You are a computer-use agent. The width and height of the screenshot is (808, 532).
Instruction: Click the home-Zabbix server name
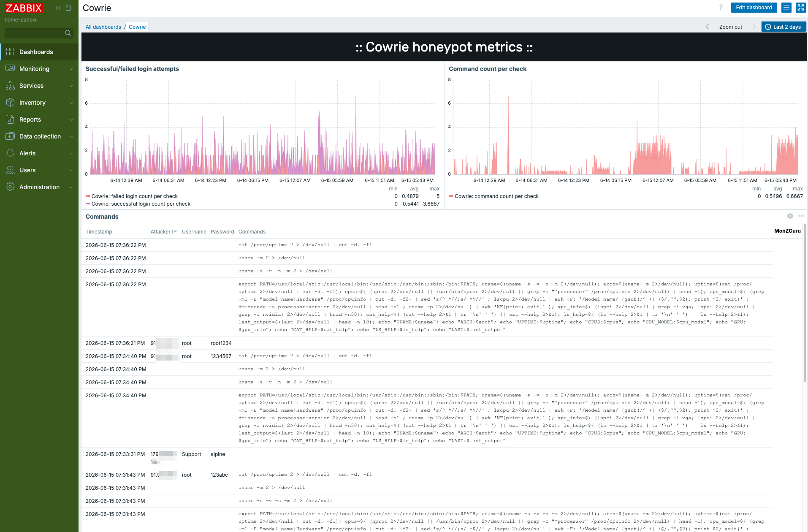point(21,20)
